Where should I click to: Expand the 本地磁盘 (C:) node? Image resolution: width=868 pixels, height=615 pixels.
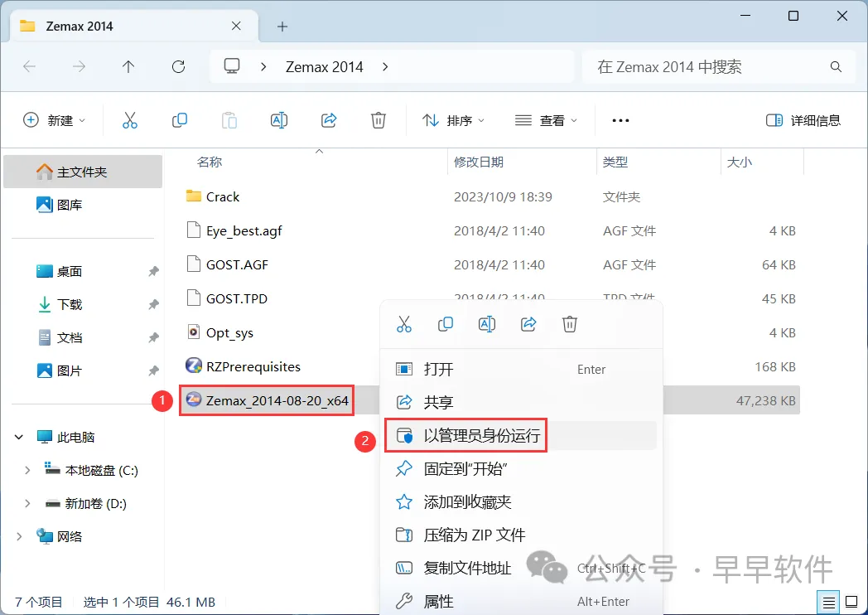[x=27, y=471]
